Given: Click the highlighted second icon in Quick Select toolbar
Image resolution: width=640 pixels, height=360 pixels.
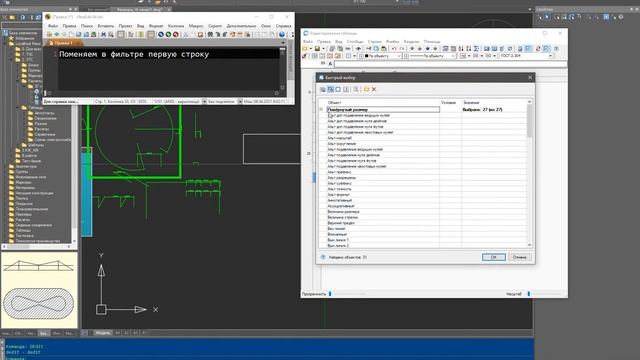Looking at the screenshot, I should click(x=330, y=89).
